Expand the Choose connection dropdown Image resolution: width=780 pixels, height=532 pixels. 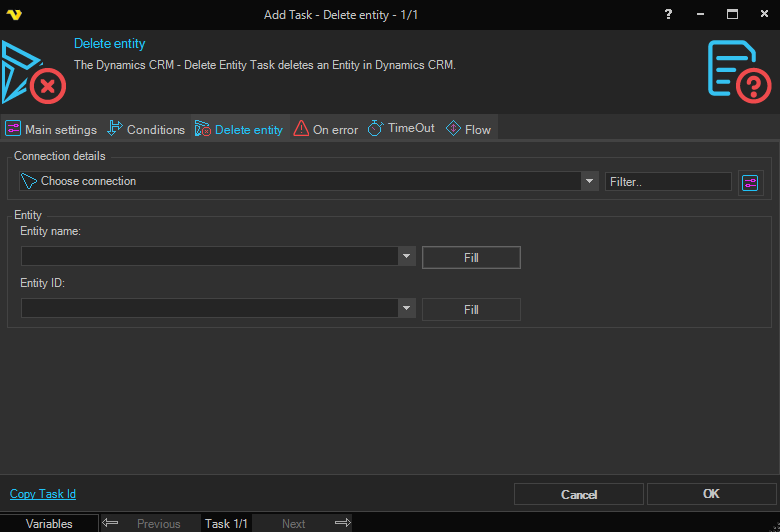(590, 181)
